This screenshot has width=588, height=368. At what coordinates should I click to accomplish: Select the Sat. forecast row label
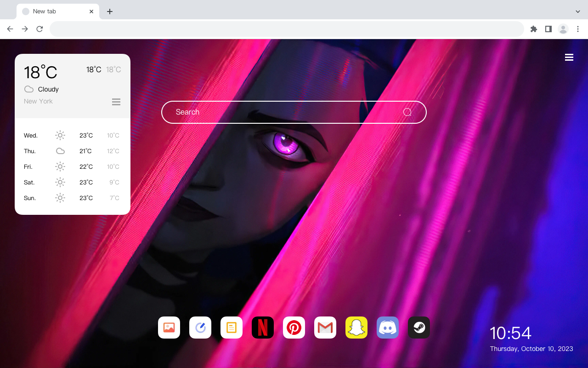click(29, 183)
